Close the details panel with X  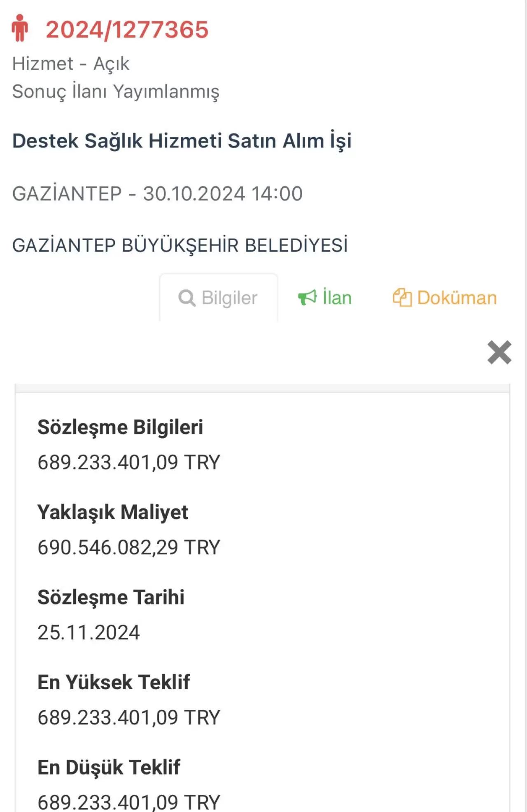tap(499, 352)
